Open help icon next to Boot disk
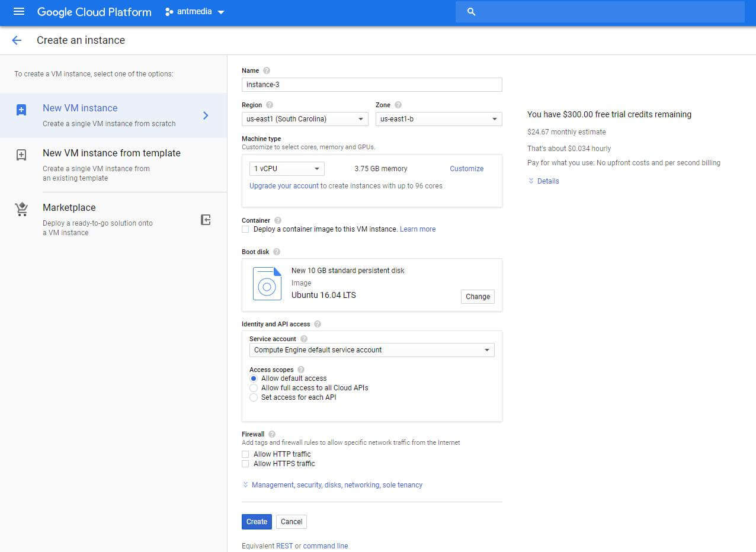756x552 pixels. click(x=277, y=252)
